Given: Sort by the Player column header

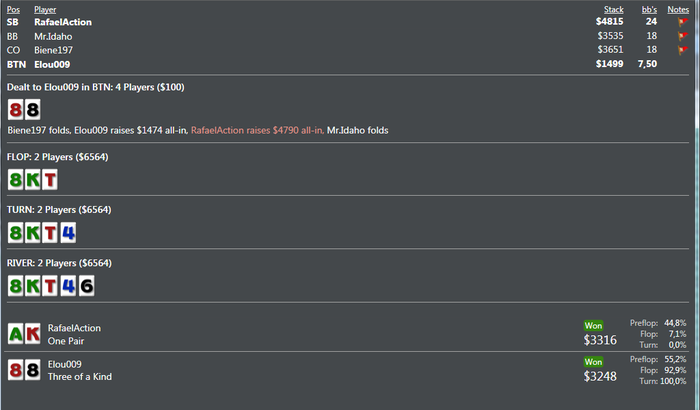Looking at the screenshot, I should click(45, 9).
